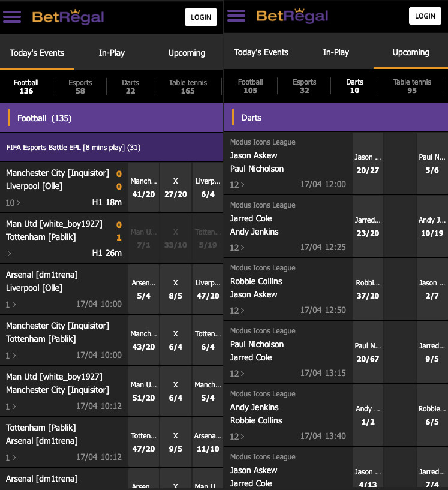Choose Darts 22 sport filter

point(130,86)
